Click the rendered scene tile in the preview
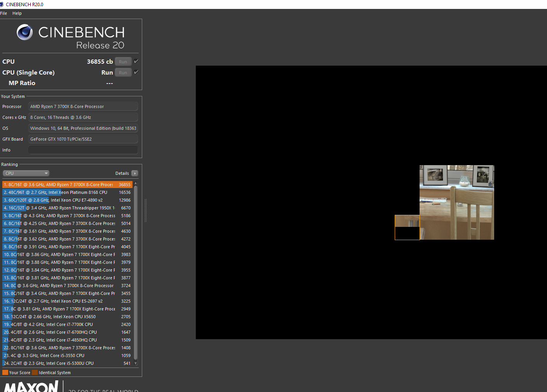 pyautogui.click(x=457, y=202)
